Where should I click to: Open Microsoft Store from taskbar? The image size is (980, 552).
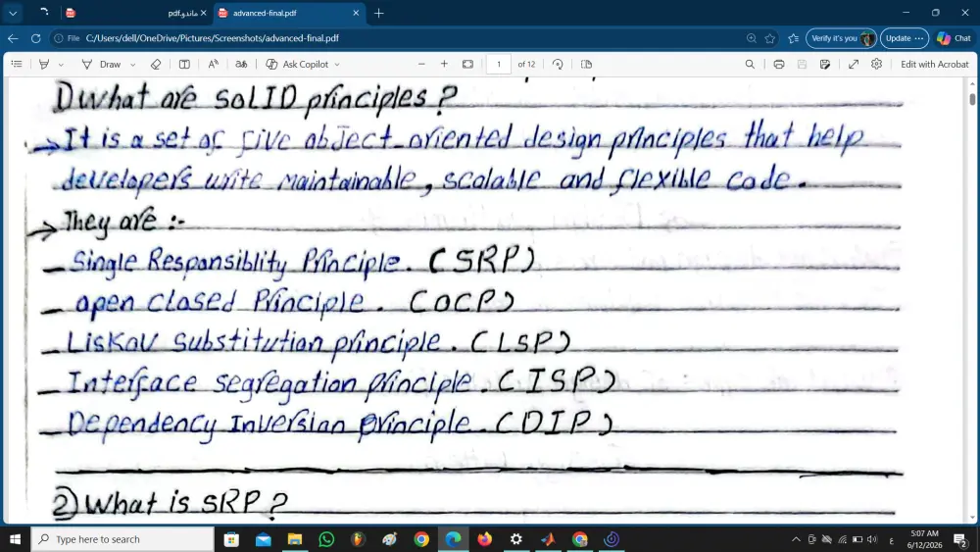231,539
